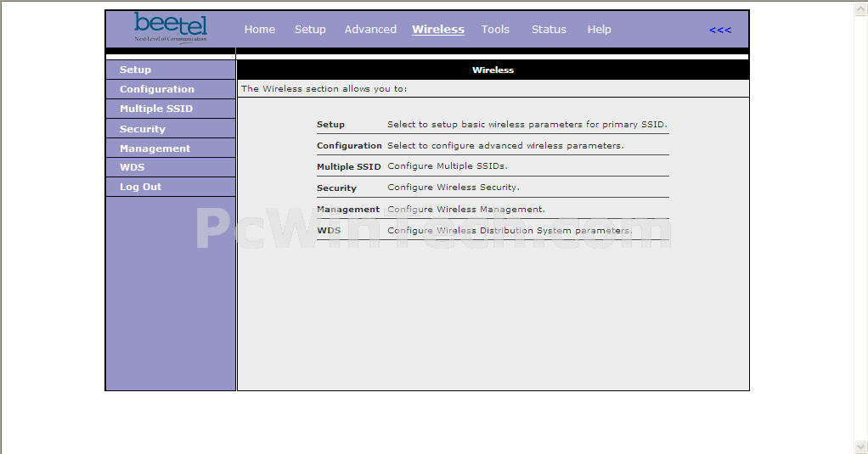Click the bold Configuration label in table

pos(349,145)
